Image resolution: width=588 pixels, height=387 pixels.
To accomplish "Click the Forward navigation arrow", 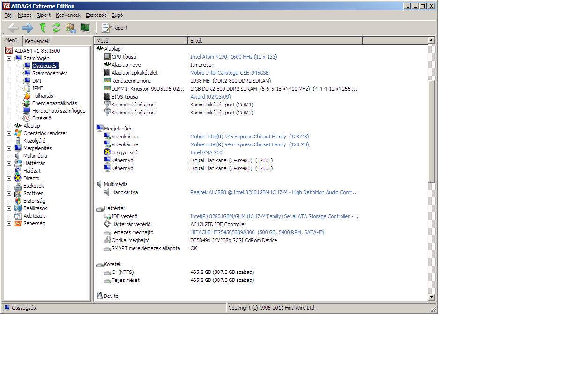I will 28,28.
